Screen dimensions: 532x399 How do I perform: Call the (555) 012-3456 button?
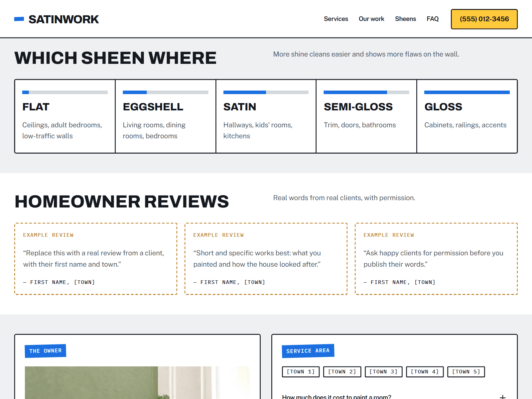[484, 19]
